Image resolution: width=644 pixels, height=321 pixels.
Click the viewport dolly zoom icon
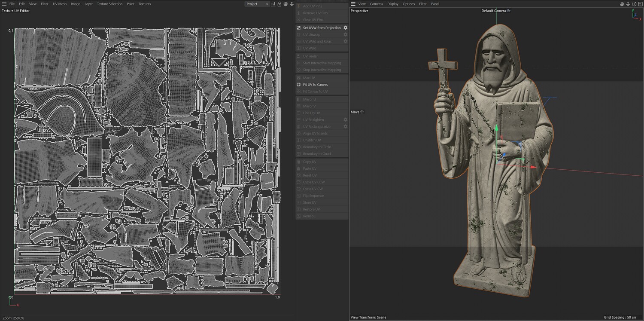(628, 4)
